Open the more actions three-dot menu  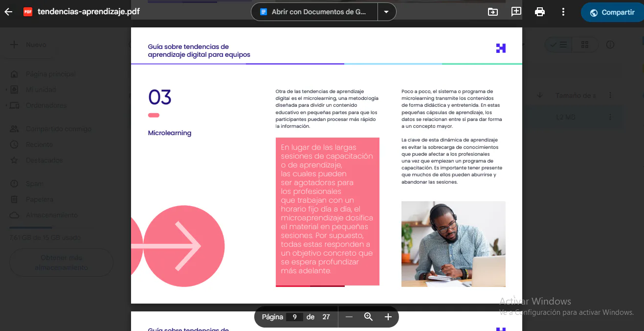[563, 11]
